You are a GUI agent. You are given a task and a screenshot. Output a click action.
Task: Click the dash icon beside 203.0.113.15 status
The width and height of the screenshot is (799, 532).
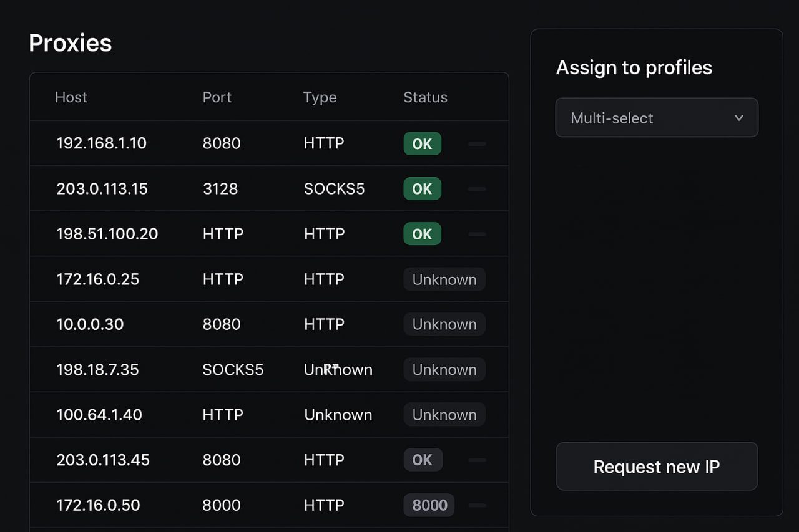477,189
